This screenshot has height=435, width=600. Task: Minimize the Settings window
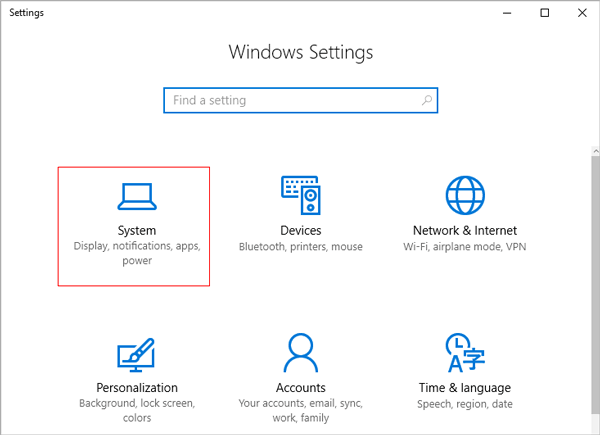507,13
